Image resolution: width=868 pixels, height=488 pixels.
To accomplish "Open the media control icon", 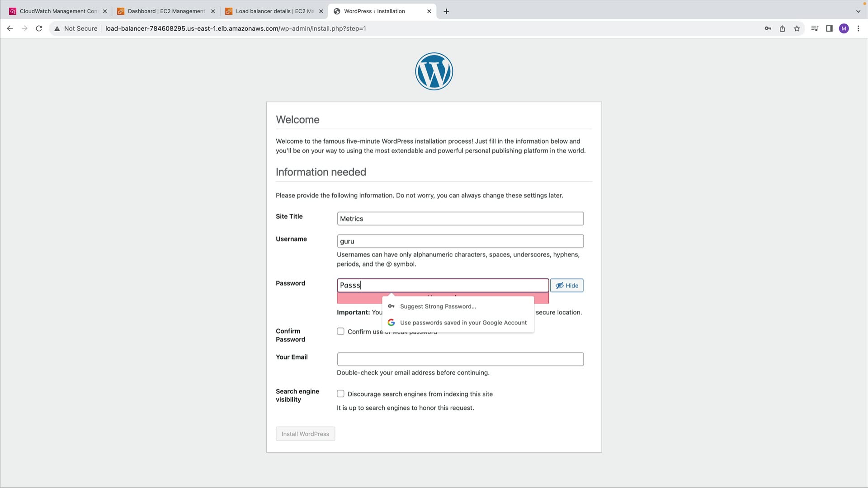I will click(x=815, y=28).
